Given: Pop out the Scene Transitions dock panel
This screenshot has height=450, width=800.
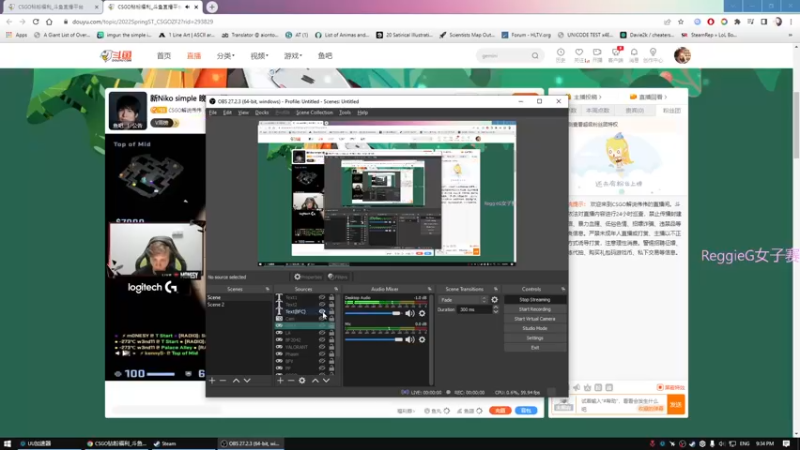Looking at the screenshot, I should 495,289.
